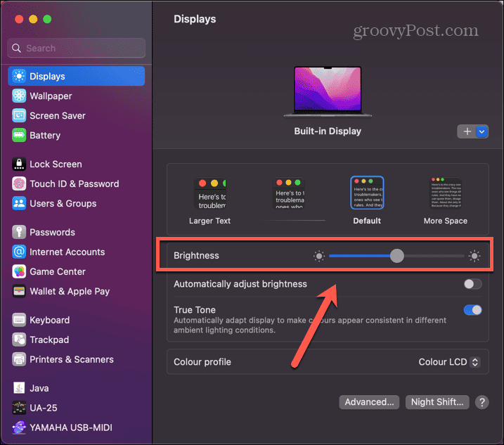Click the plus button to add display
The image size is (504, 445).
pos(467,131)
